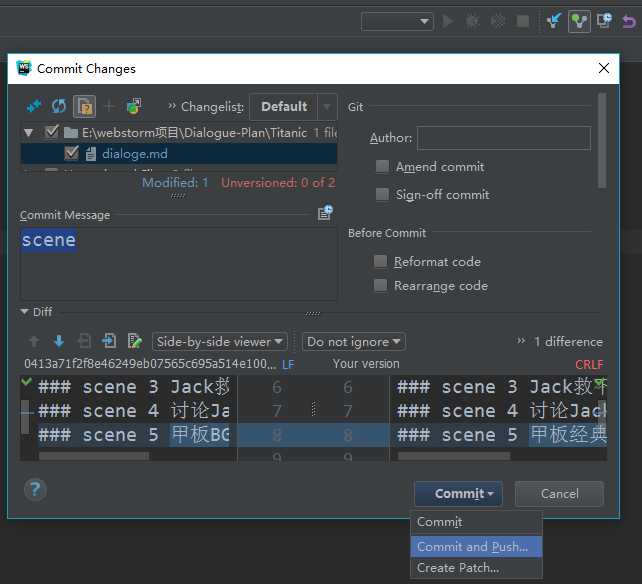Click the left diff pane scene 5 line
The image size is (642, 584).
133,435
